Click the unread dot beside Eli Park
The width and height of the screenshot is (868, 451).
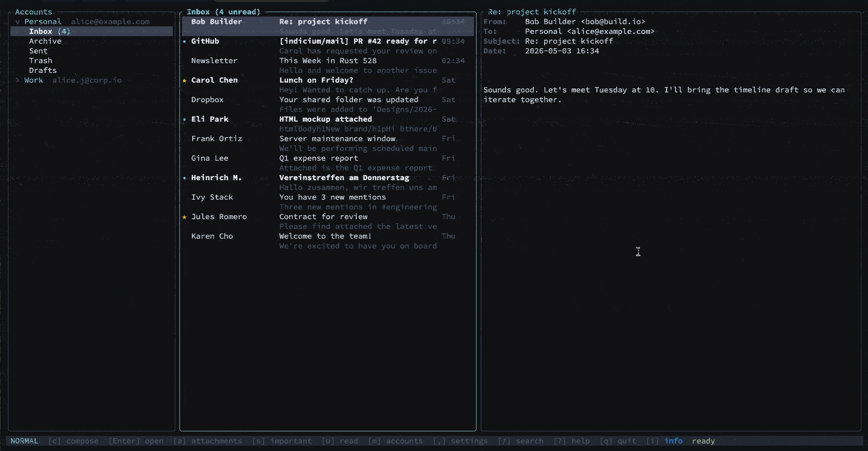(x=184, y=119)
